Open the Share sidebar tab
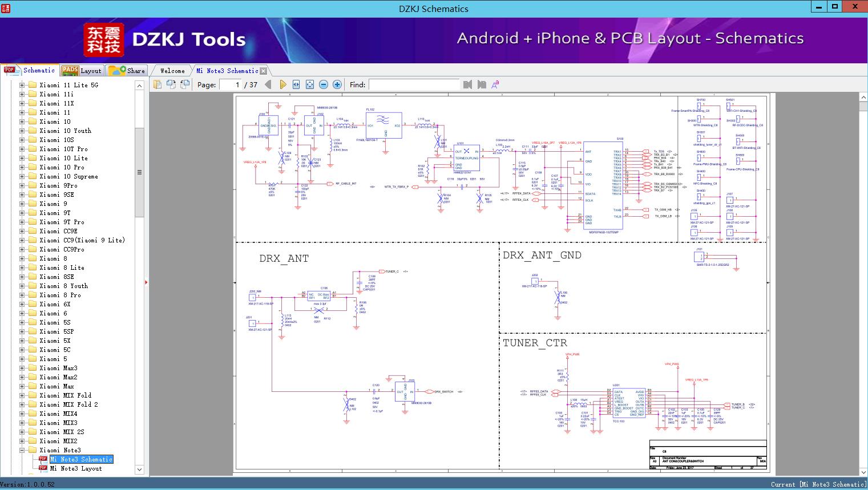This screenshot has width=868, height=490. point(127,71)
